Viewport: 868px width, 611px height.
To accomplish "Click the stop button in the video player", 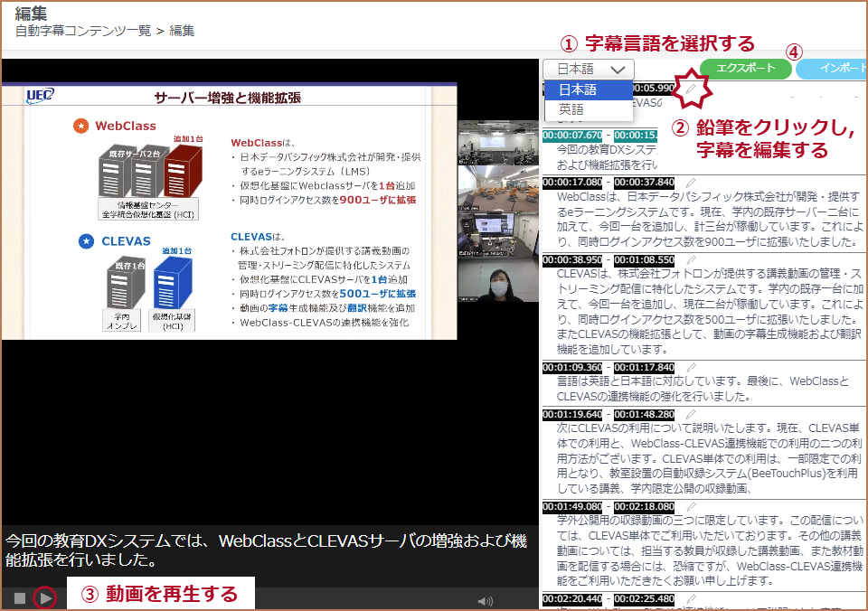I will click(19, 597).
